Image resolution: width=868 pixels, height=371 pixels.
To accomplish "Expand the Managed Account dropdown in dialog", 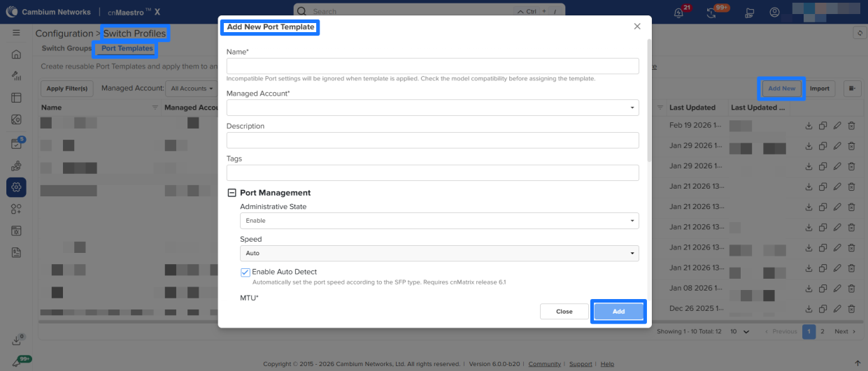I will [432, 108].
